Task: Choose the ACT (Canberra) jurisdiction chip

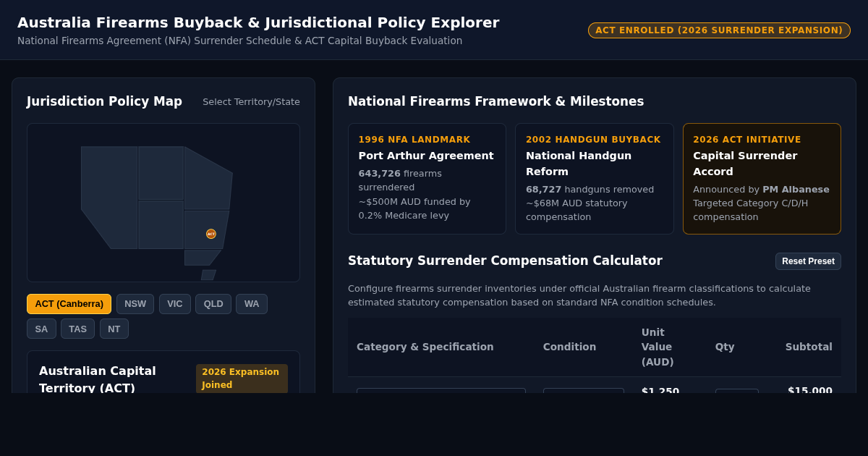Action: 69,304
